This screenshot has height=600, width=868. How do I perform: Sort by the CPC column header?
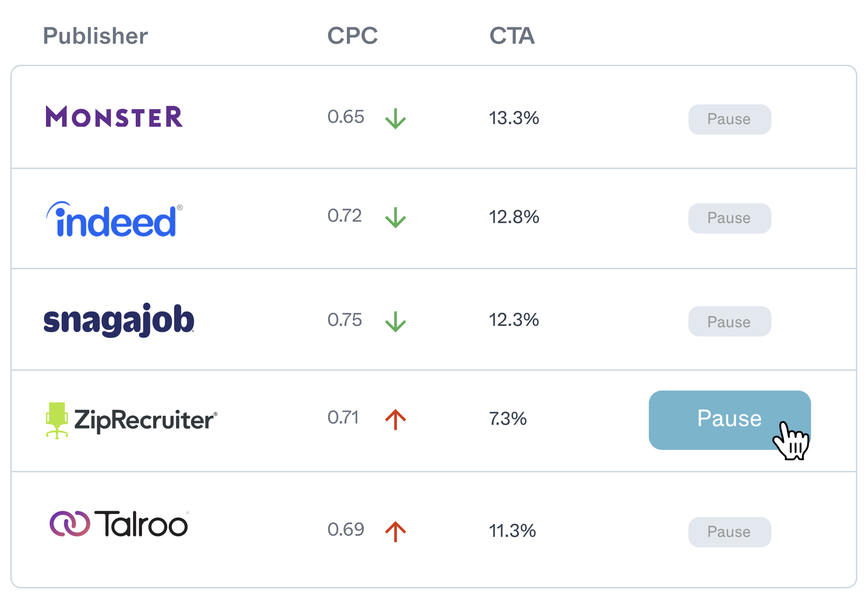[x=352, y=36]
